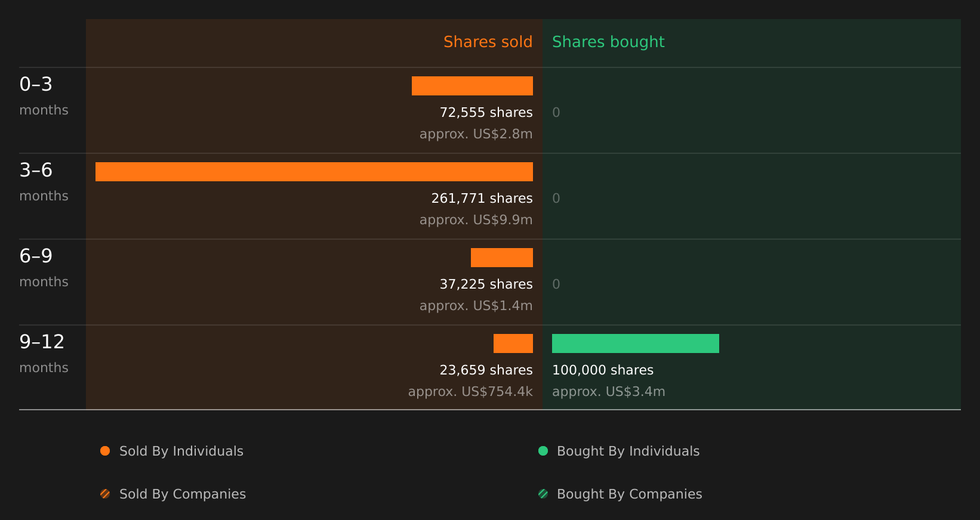Click the 261,771 shares value
Viewport: 980px width, 520px height.
tap(482, 198)
